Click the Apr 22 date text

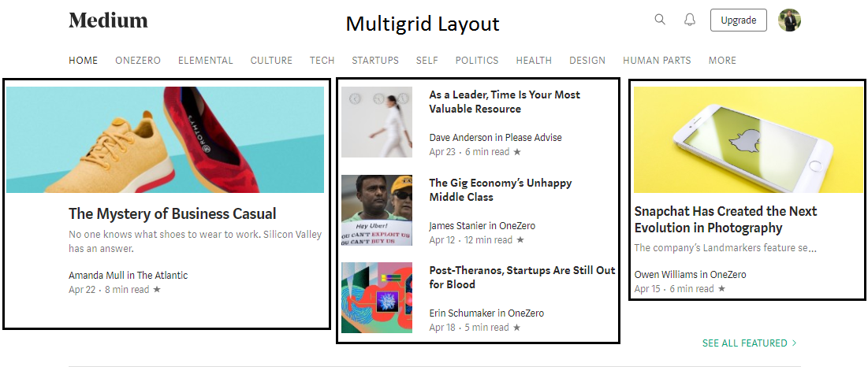[x=82, y=289]
